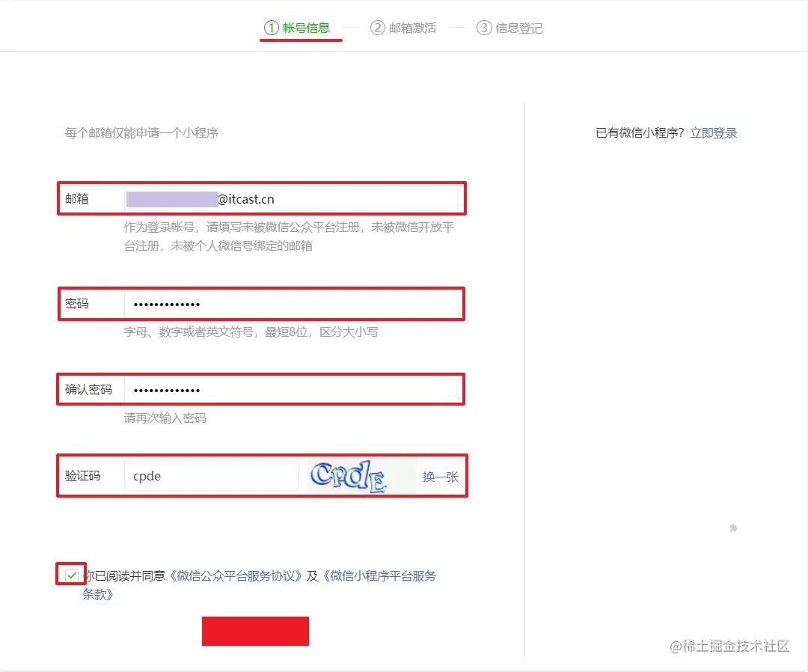Open 《微信小程序平台服务条款》 link
This screenshot has width=808, height=672.
379,575
